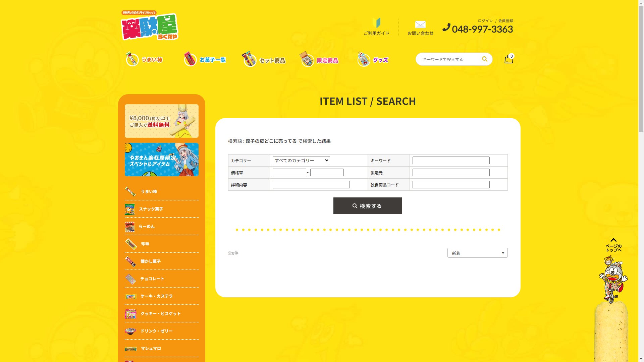
Task: Click the free shipping ¥8,000 banner
Action: (162, 121)
